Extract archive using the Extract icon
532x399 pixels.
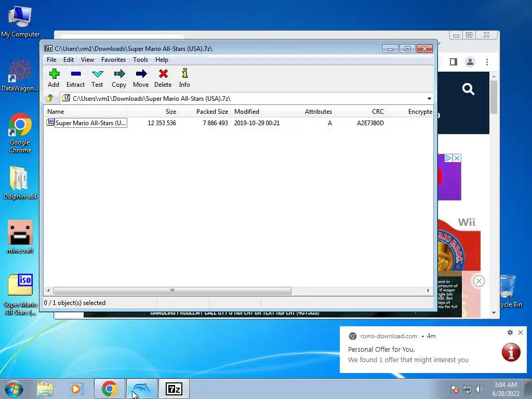[75, 78]
